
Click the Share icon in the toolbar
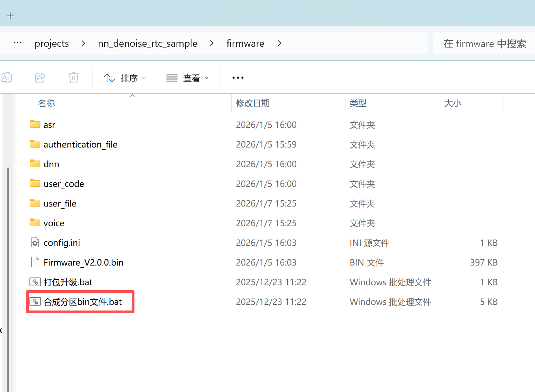click(40, 78)
